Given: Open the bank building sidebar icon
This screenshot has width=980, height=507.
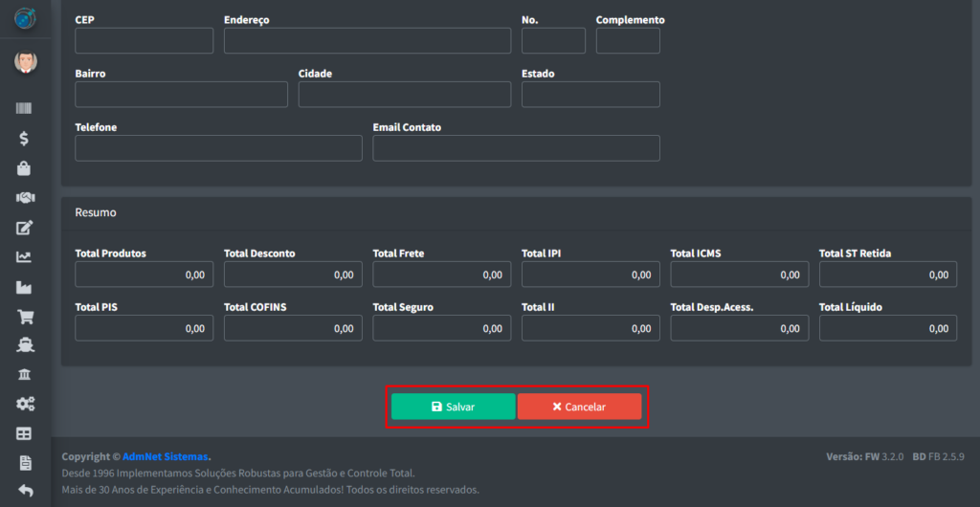Looking at the screenshot, I should tap(25, 374).
